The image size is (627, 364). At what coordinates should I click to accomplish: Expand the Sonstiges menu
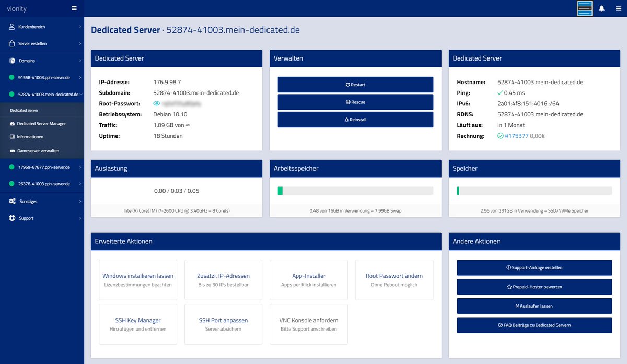pos(80,201)
